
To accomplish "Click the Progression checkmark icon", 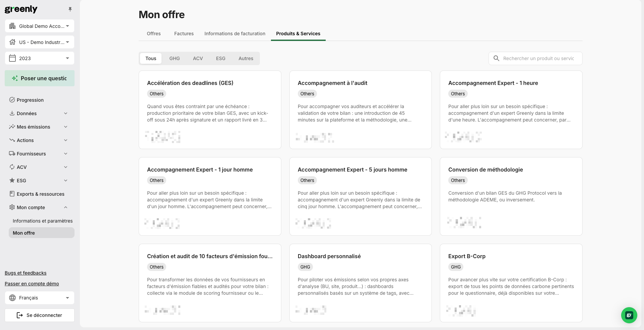I will (12, 100).
